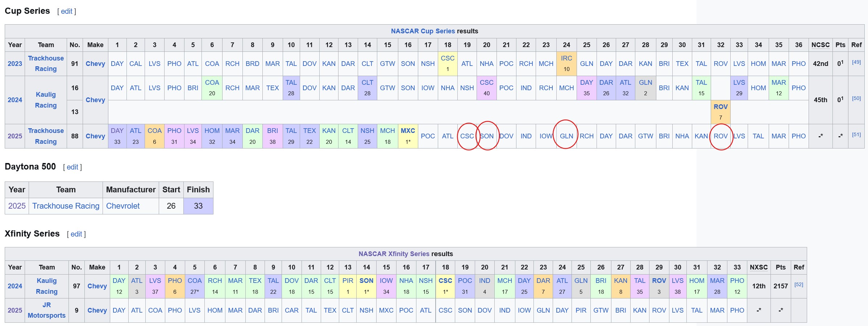Viewport: 868px width, 326px height.
Task: Open CSC link with finish 40 in 2024 row
Action: point(486,83)
